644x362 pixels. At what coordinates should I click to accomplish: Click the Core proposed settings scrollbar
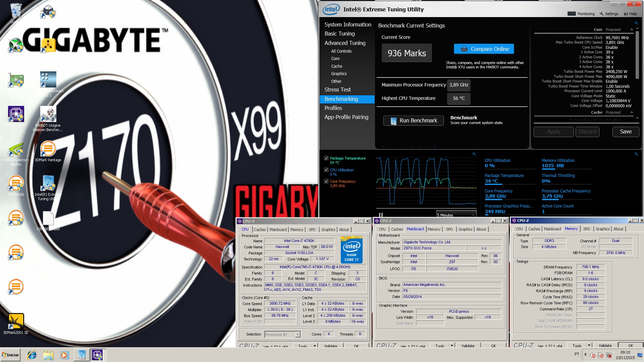[637, 55]
